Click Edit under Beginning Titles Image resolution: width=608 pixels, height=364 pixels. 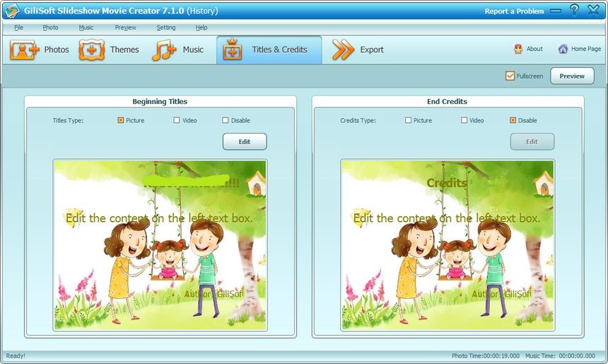point(245,141)
